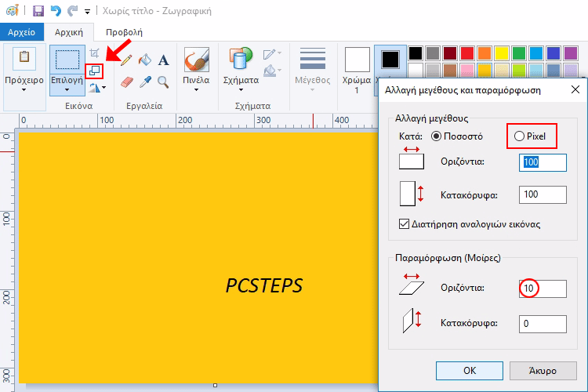Expand the Σχήματα shapes gallery
The image size is (588, 392).
click(241, 89)
